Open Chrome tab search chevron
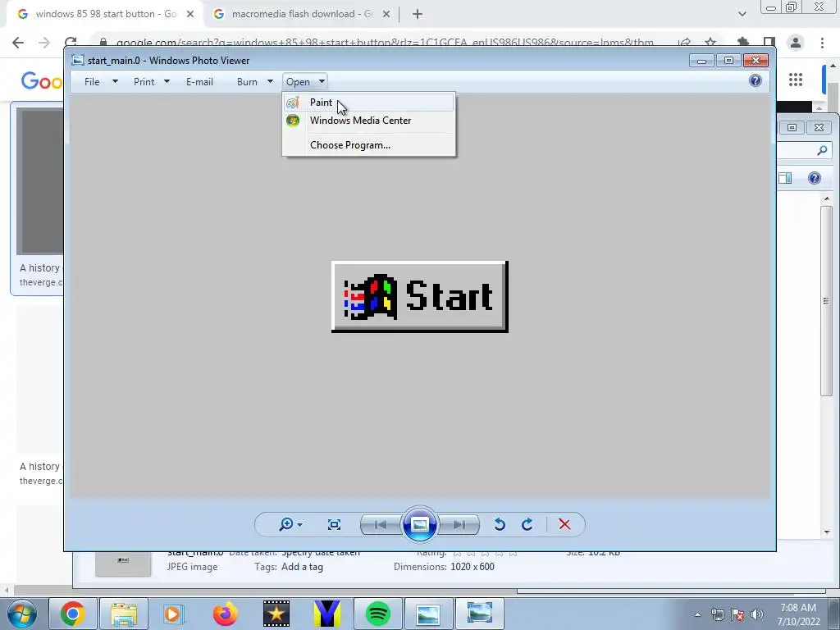The height and width of the screenshot is (630, 840). 742,14
